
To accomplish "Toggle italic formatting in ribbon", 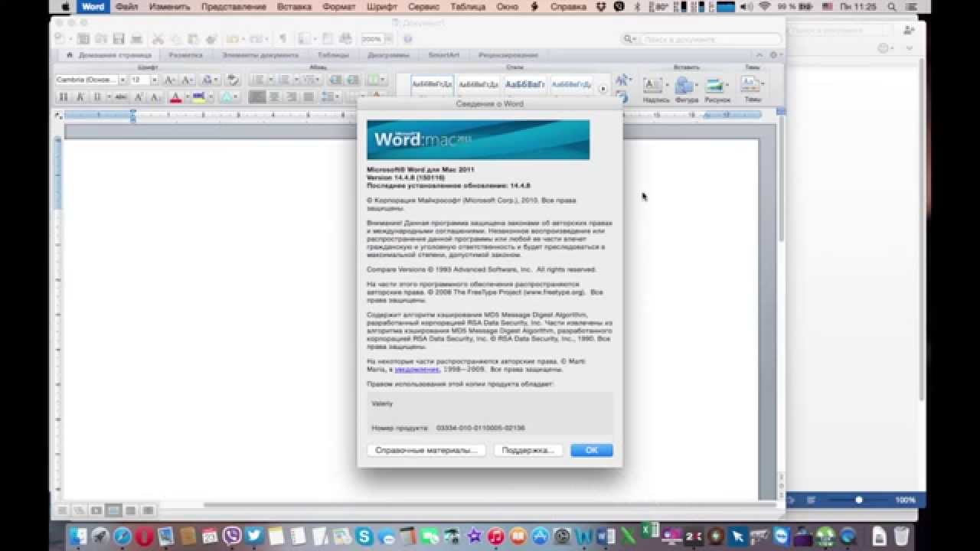I will 80,97.
